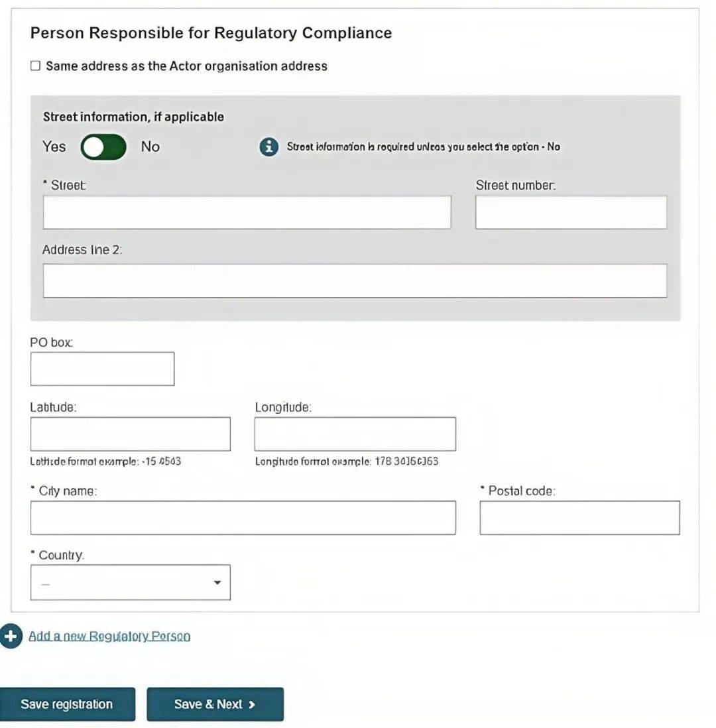The width and height of the screenshot is (716, 728).
Task: Toggle the street information Yes/No switch
Action: (103, 147)
